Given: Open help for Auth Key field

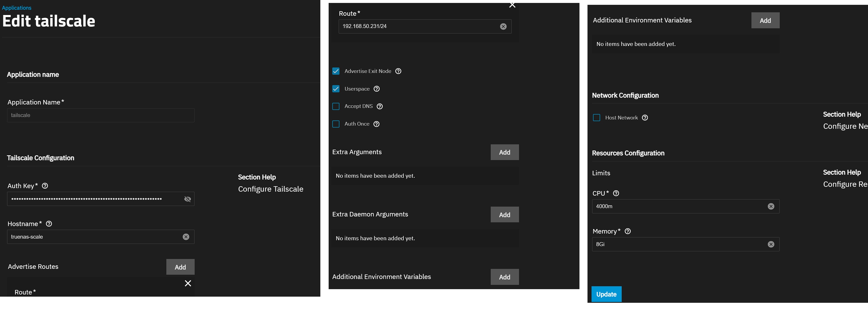Looking at the screenshot, I should [45, 186].
